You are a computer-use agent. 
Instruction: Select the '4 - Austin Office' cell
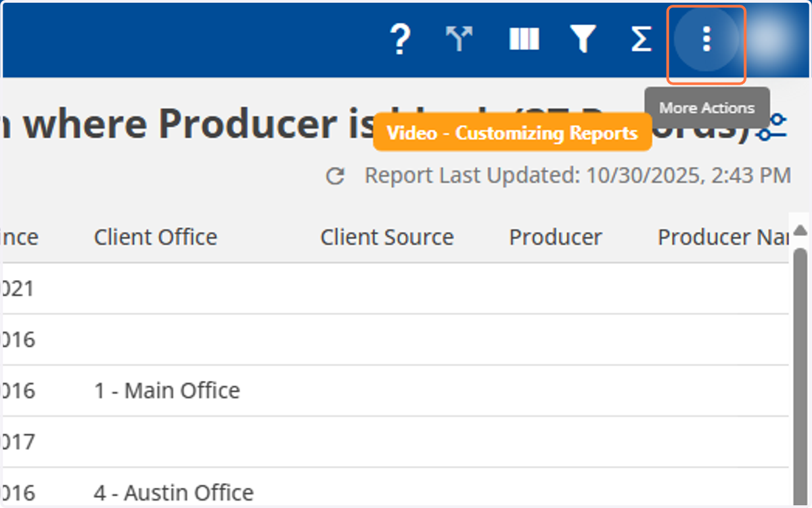click(174, 493)
